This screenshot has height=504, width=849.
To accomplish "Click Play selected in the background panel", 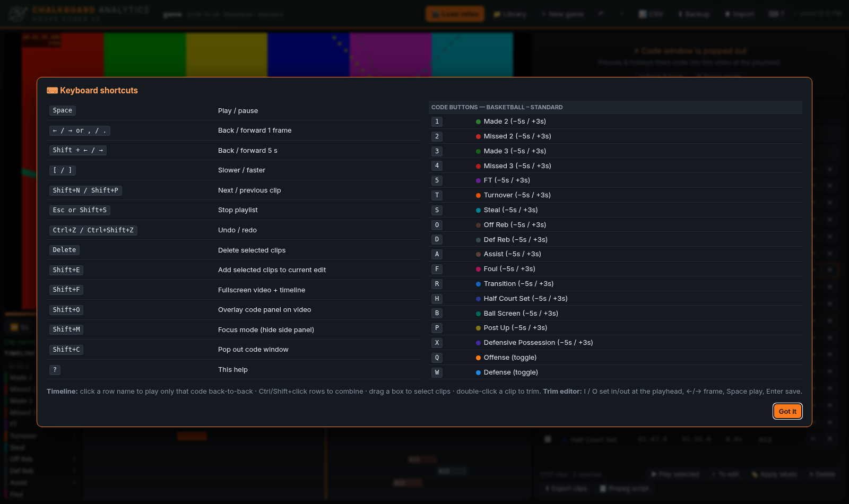I will [x=675, y=474].
